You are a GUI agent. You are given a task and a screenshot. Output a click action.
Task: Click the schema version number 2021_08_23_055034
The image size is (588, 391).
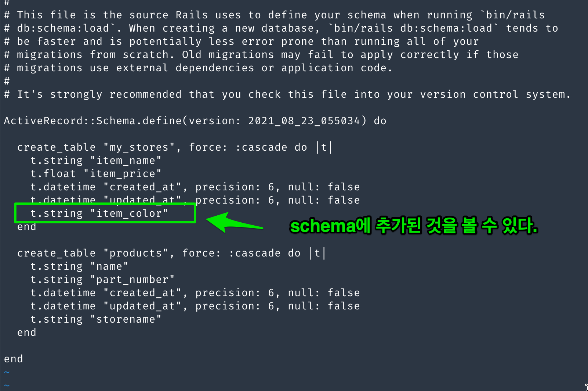[304, 121]
